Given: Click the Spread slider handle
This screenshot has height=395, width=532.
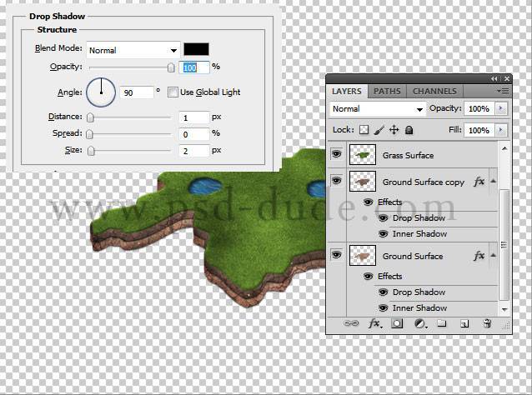Looking at the screenshot, I should (89, 134).
